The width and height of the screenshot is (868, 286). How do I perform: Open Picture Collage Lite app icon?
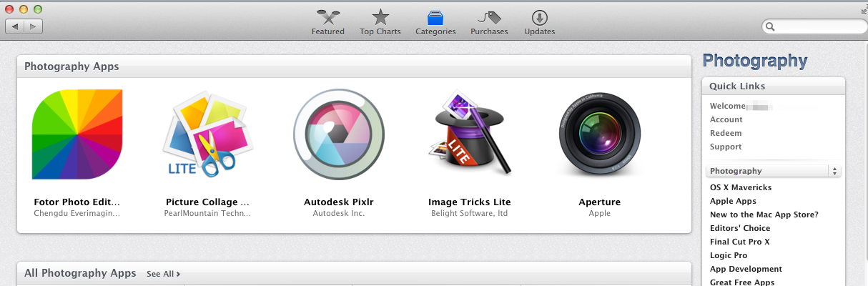pos(207,136)
